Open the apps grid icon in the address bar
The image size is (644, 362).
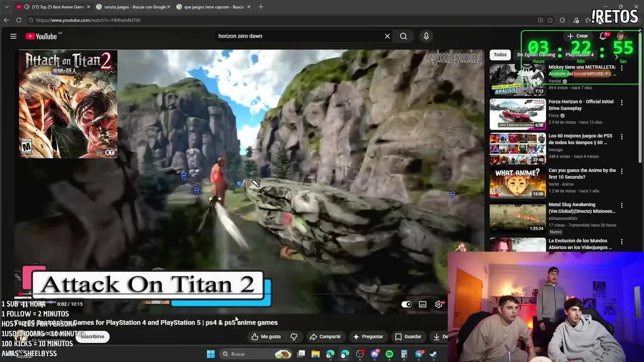click(540, 20)
